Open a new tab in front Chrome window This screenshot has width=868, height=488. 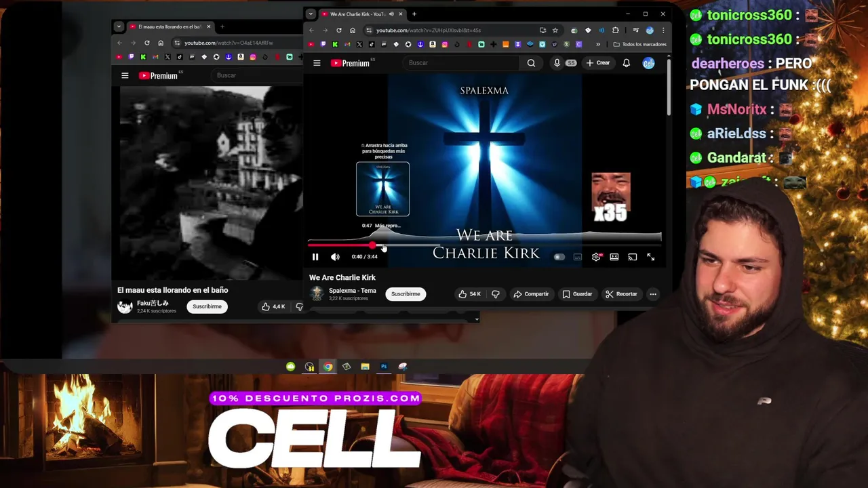(414, 14)
